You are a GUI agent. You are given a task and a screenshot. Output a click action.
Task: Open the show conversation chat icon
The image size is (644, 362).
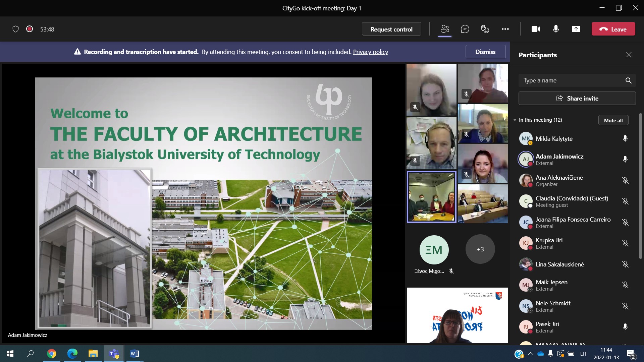465,29
